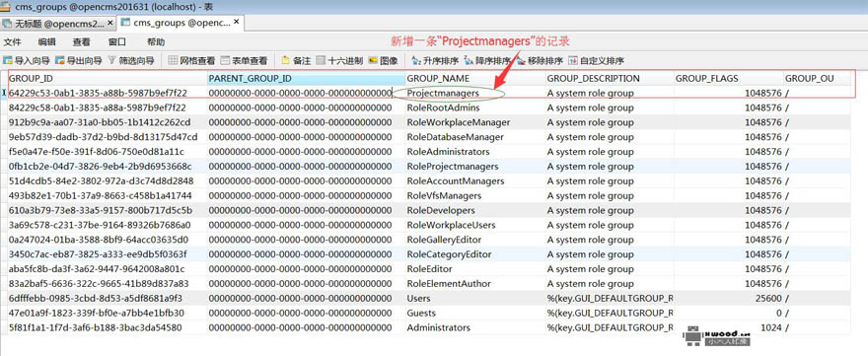Click the GROUP_ID column header

click(108, 79)
